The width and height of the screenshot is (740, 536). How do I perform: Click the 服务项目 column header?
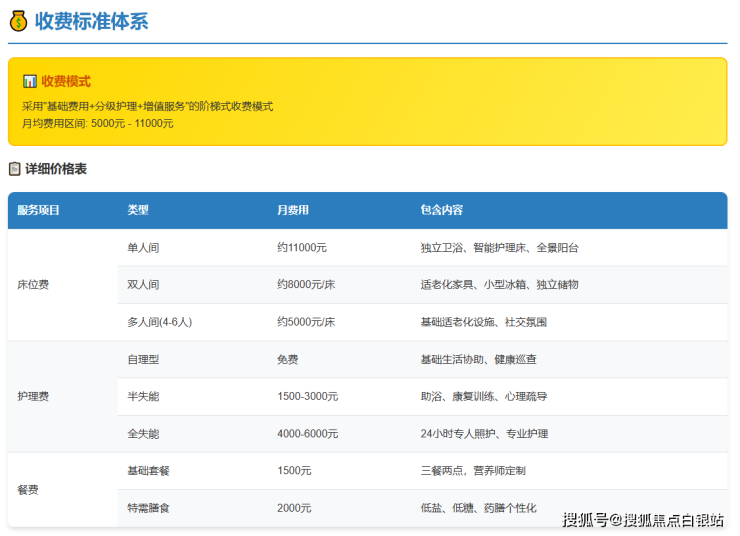point(39,210)
